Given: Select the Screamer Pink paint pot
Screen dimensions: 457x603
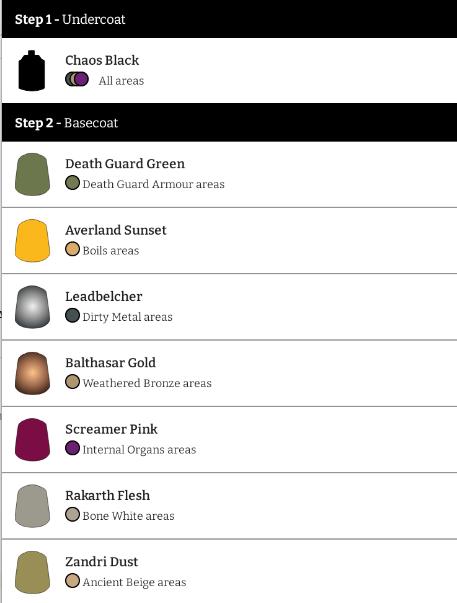Looking at the screenshot, I should click(x=32, y=439).
